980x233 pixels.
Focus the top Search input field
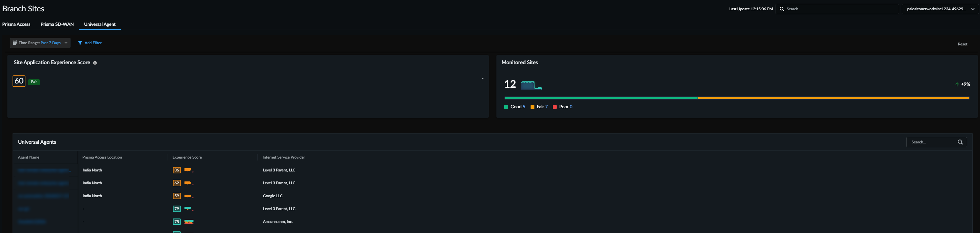(x=837, y=9)
